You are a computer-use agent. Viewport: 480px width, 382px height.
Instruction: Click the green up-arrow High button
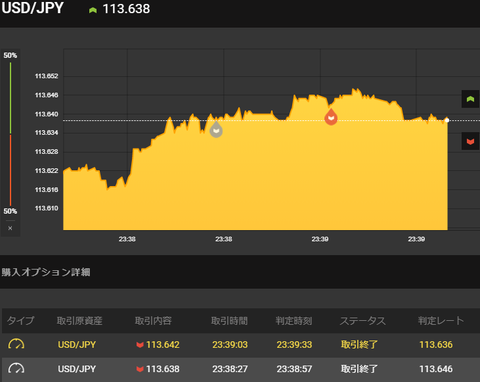(x=470, y=99)
